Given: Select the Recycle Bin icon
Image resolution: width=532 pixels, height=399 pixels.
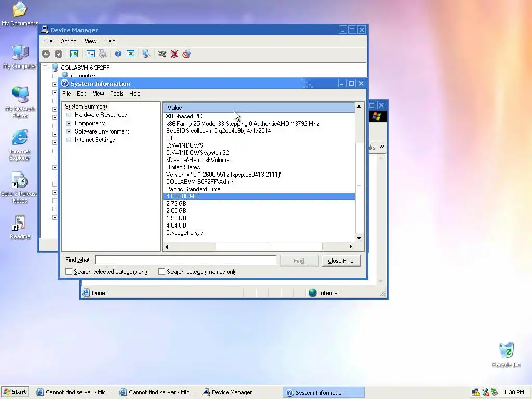Looking at the screenshot, I should tap(506, 354).
